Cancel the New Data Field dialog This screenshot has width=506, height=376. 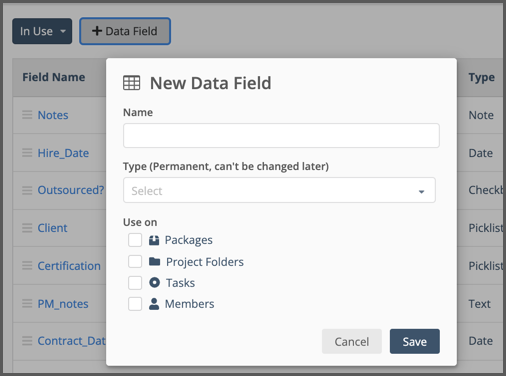pos(352,341)
